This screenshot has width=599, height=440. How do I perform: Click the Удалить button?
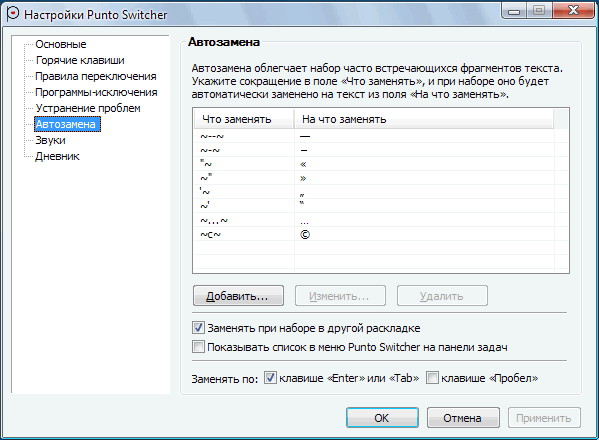click(x=442, y=296)
